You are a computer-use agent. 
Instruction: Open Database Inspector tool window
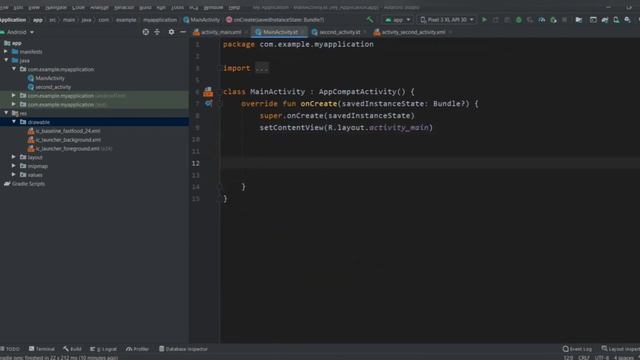(x=183, y=349)
